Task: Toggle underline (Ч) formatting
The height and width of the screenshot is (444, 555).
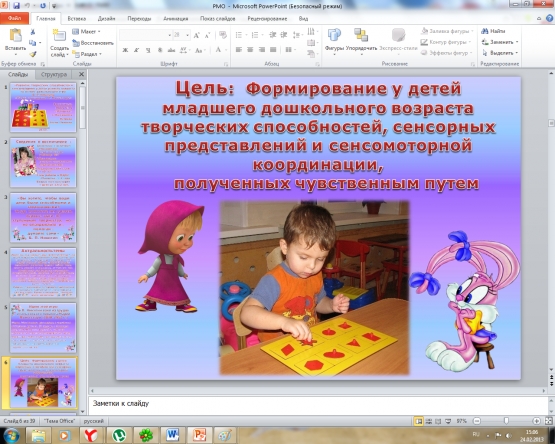Action: click(x=148, y=50)
